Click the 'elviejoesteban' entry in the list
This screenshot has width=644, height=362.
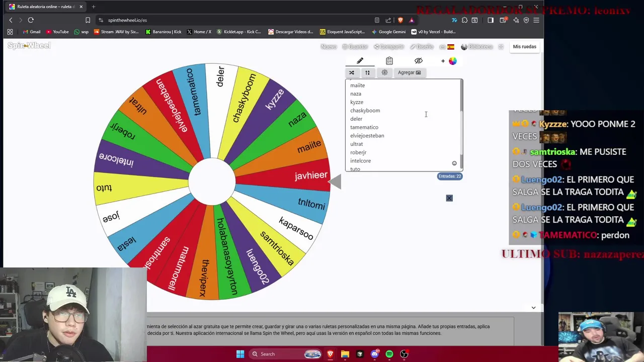[367, 136]
